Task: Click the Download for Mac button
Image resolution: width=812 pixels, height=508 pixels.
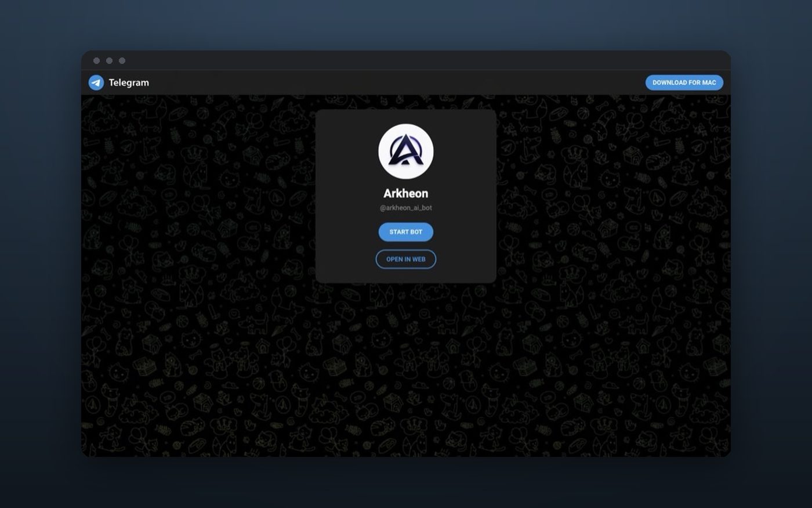Action: [684, 82]
